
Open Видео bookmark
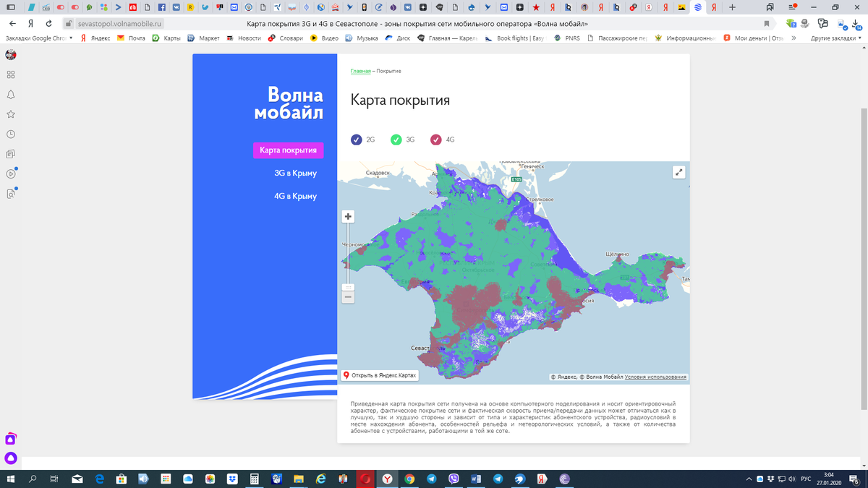(323, 38)
